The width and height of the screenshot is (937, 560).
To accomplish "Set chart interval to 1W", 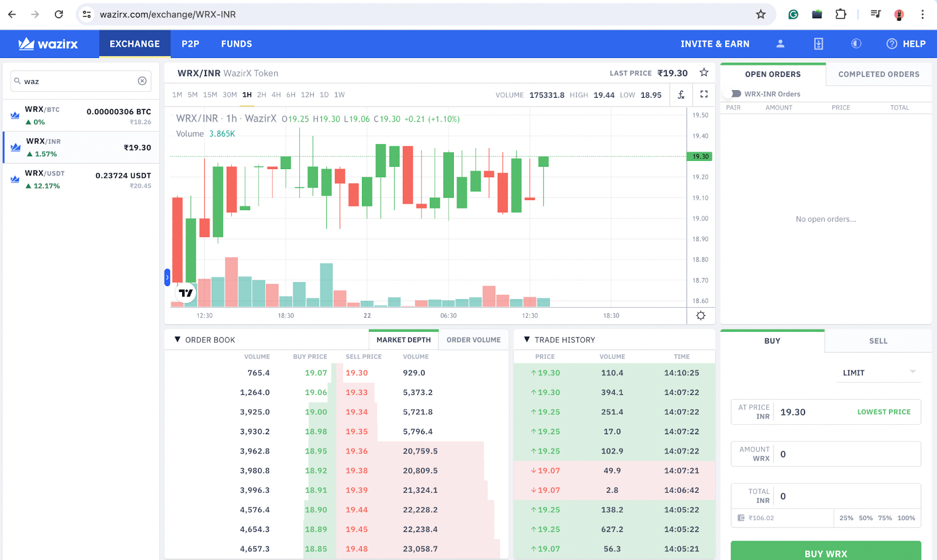I will 340,95.
